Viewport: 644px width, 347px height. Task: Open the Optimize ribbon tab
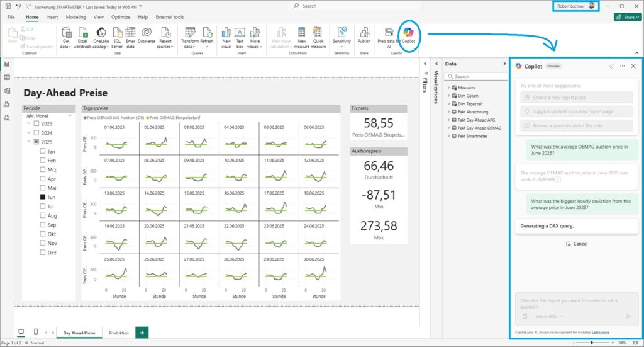pyautogui.click(x=121, y=17)
